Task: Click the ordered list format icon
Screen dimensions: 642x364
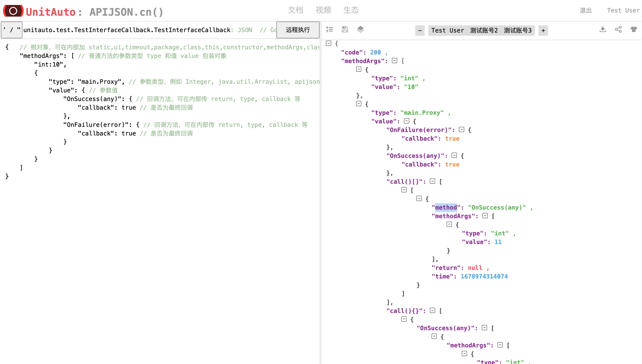Action: pyautogui.click(x=329, y=30)
